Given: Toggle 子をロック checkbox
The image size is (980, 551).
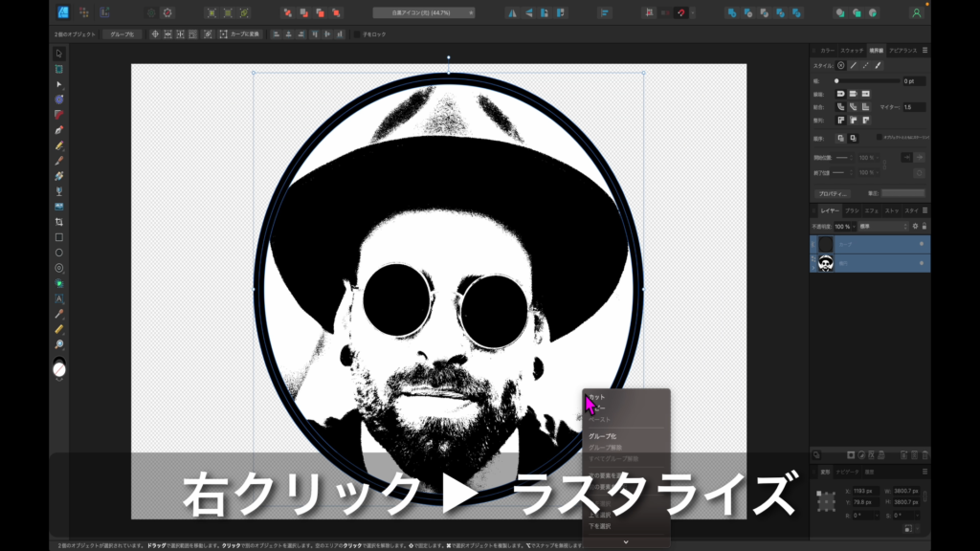Looking at the screenshot, I should 357,34.
